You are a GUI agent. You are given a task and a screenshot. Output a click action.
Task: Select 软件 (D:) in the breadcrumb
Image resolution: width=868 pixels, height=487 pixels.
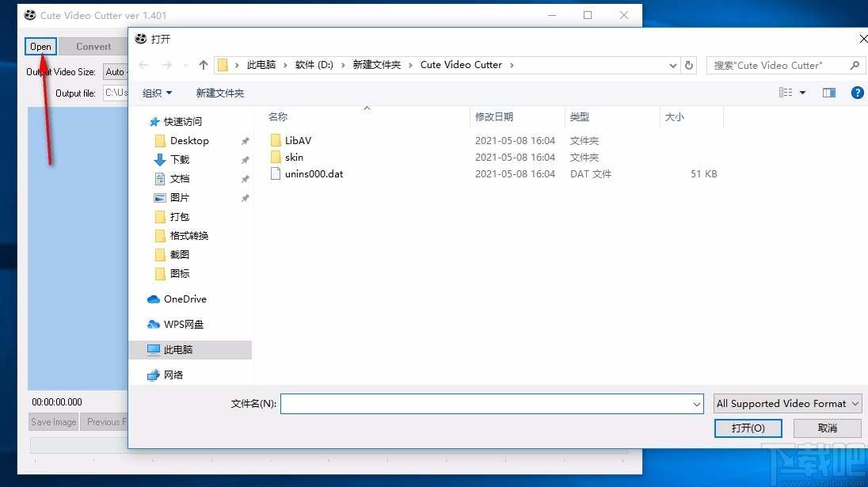click(314, 65)
